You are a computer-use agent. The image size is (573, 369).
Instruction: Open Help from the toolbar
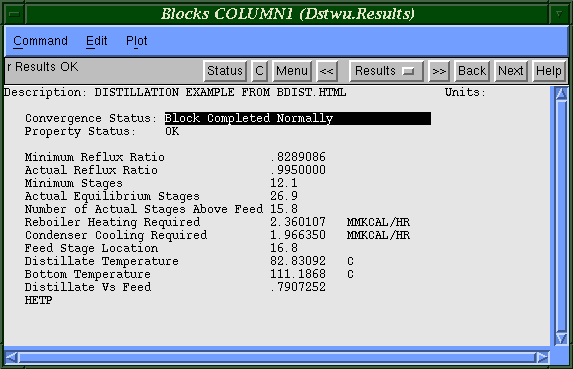(549, 71)
